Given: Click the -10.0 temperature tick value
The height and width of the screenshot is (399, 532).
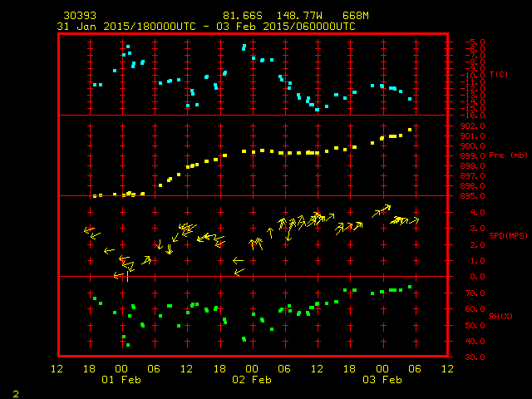Looking at the screenshot, I should point(473,76).
